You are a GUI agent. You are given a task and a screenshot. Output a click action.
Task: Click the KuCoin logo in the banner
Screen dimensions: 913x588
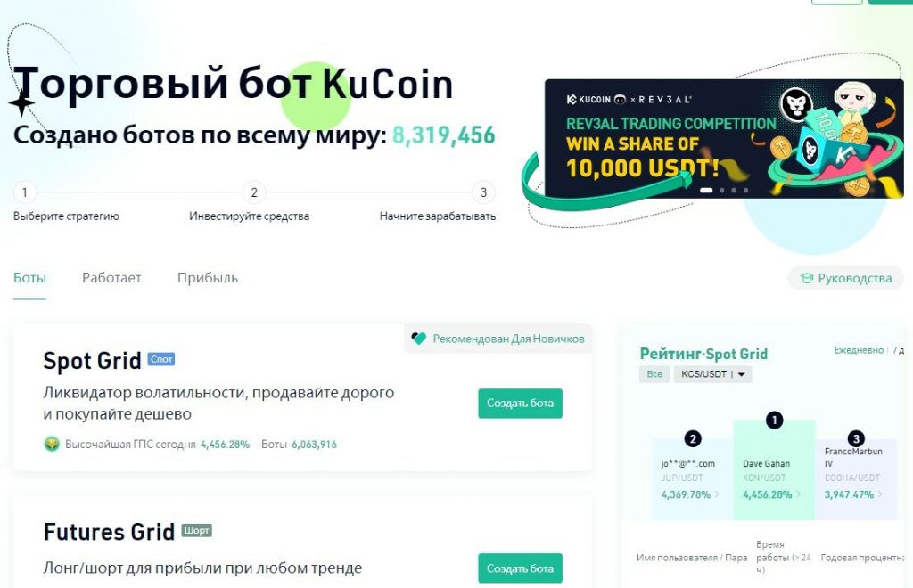[588, 100]
